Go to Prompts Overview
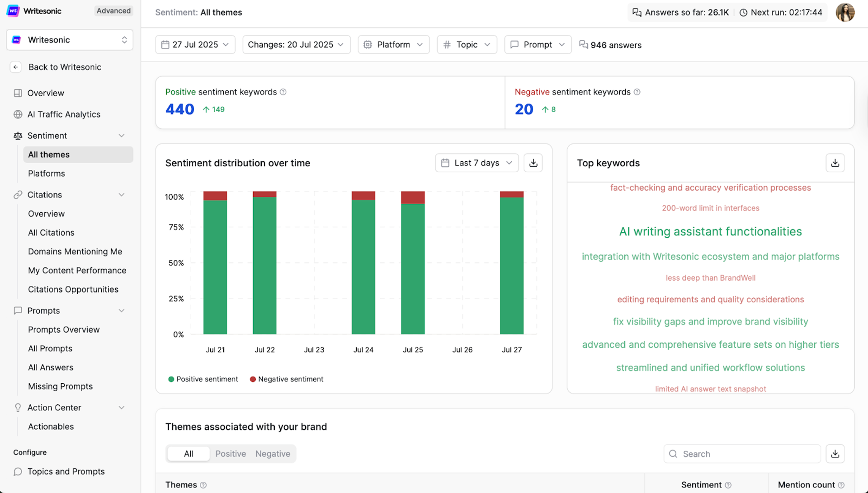This screenshot has width=868, height=493. [x=64, y=329]
